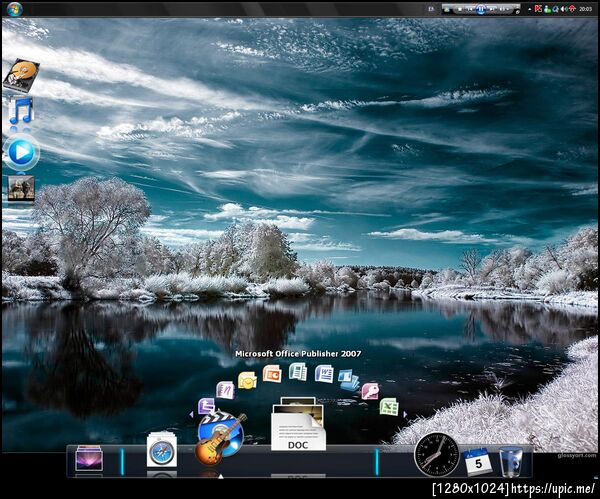Screen dimensions: 600x499
Task: Pause playback in media player toolbar
Action: pos(481,9)
